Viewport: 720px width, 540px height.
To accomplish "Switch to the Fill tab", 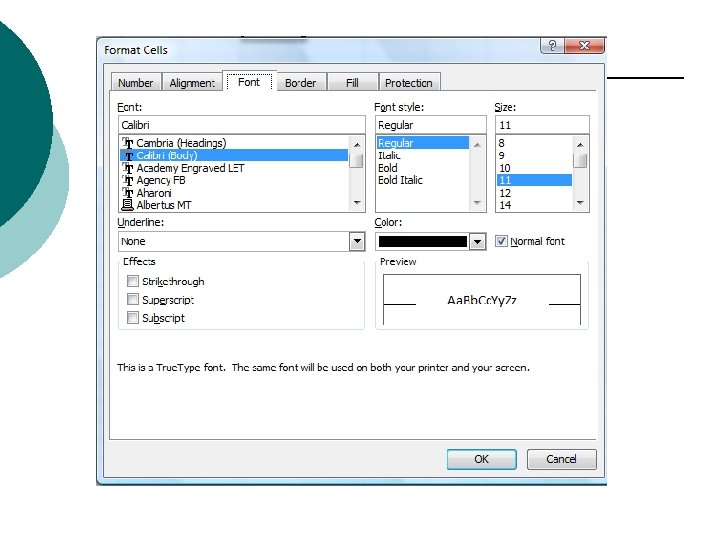I will click(352, 83).
